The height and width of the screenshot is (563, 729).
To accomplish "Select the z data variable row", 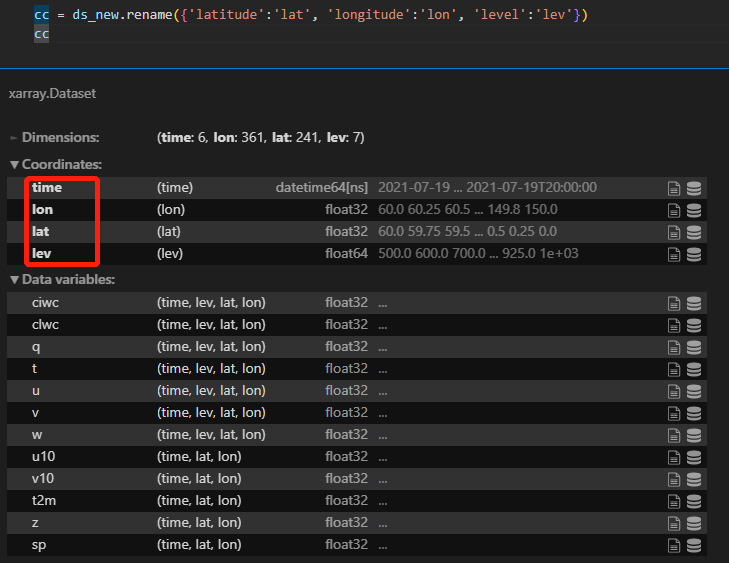I will pos(37,523).
